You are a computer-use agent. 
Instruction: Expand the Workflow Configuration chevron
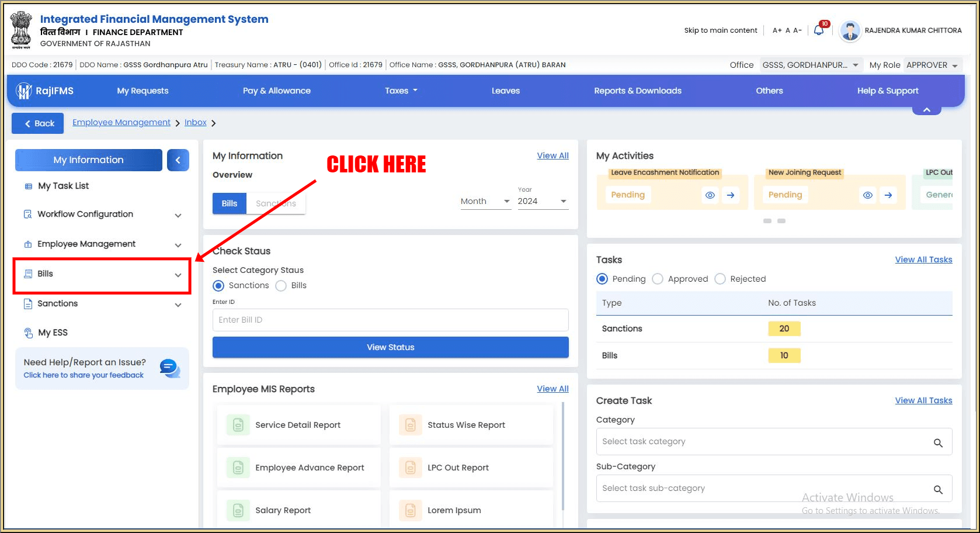point(178,216)
